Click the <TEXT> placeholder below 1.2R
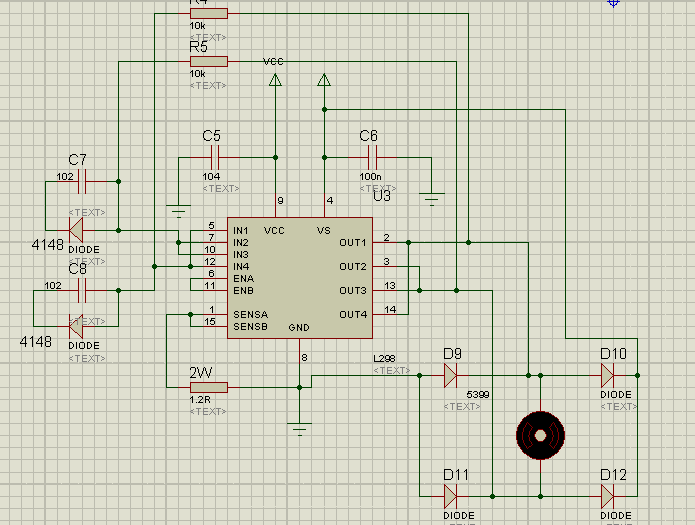The width and height of the screenshot is (695, 525). [x=208, y=411]
